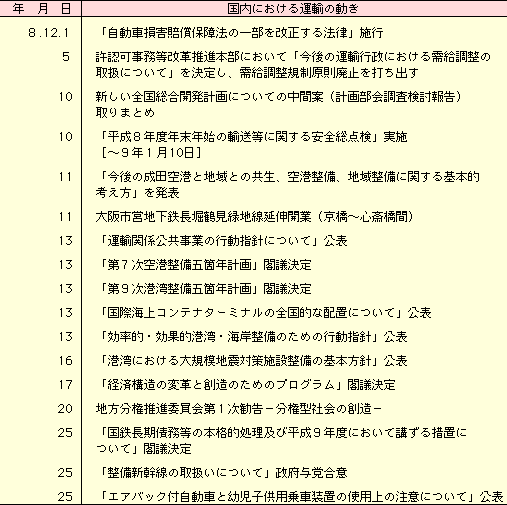Select the 新しい全国総合開発計画 entry

point(278,105)
